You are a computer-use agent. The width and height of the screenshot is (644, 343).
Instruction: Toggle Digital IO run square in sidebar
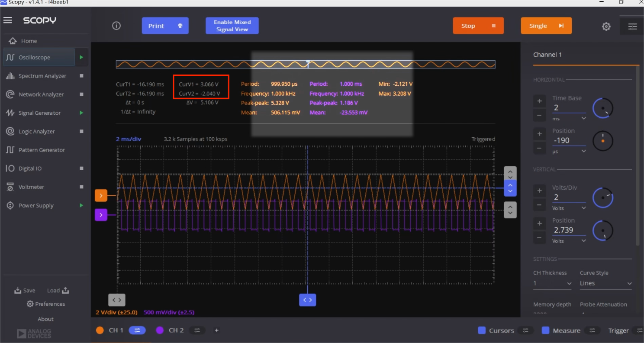click(x=81, y=168)
